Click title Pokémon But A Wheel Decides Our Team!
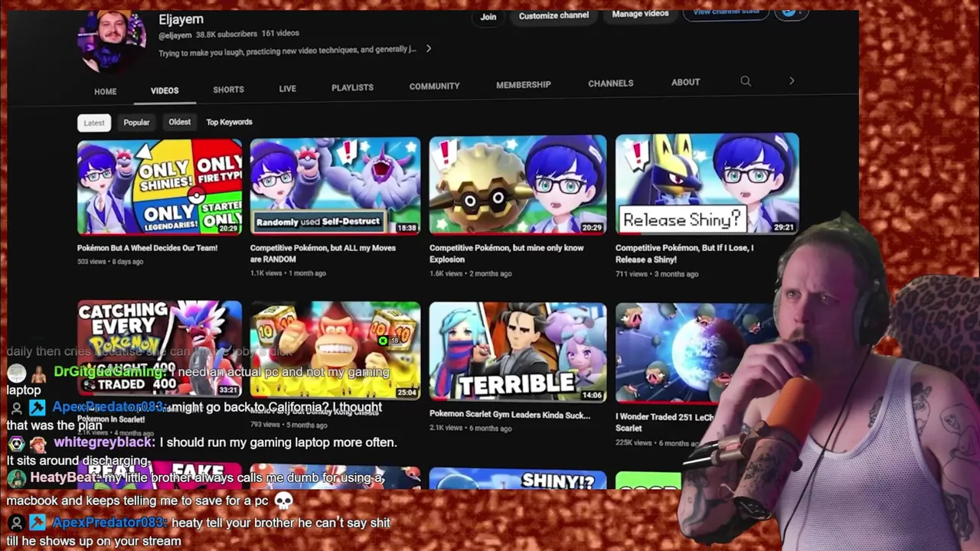The image size is (980, 551). [x=147, y=248]
